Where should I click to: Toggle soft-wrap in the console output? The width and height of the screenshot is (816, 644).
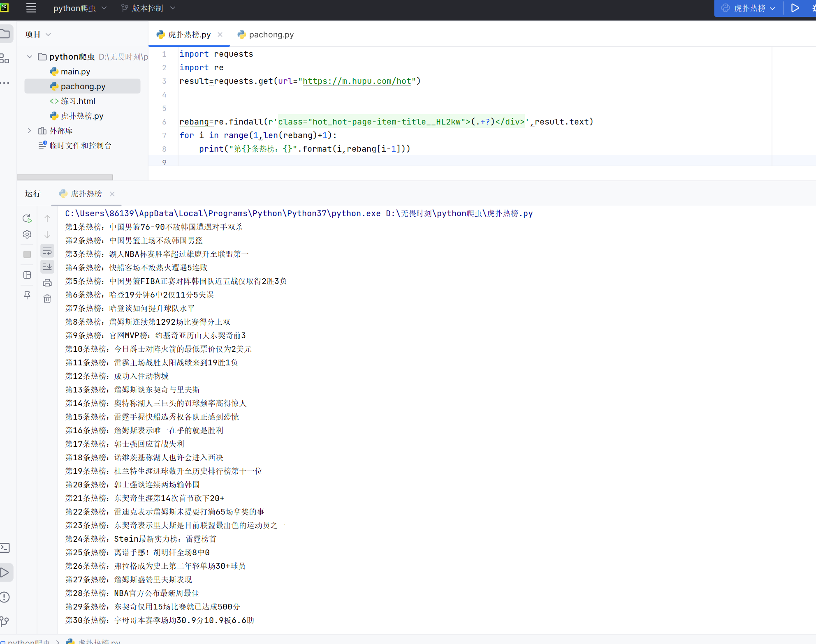(47, 251)
